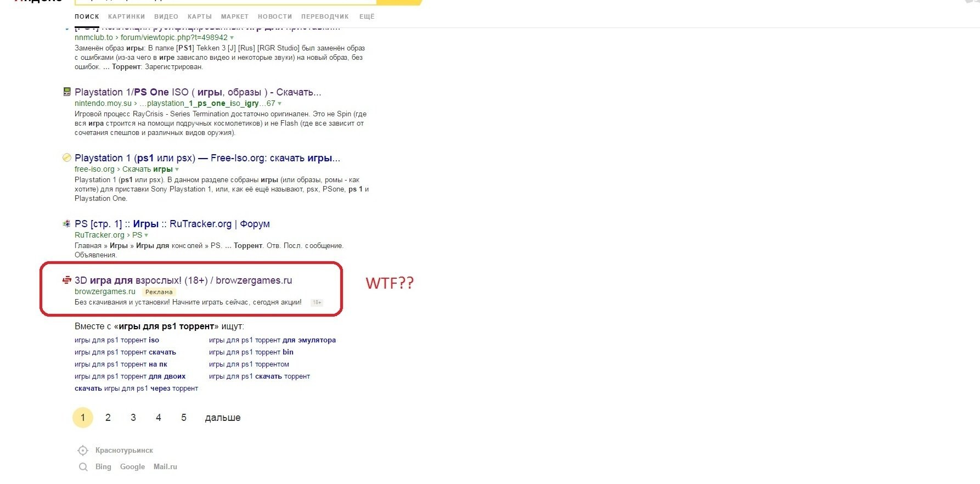980x484 pixels.
Task: Click the free-iso.org result favicon
Action: pos(67,158)
